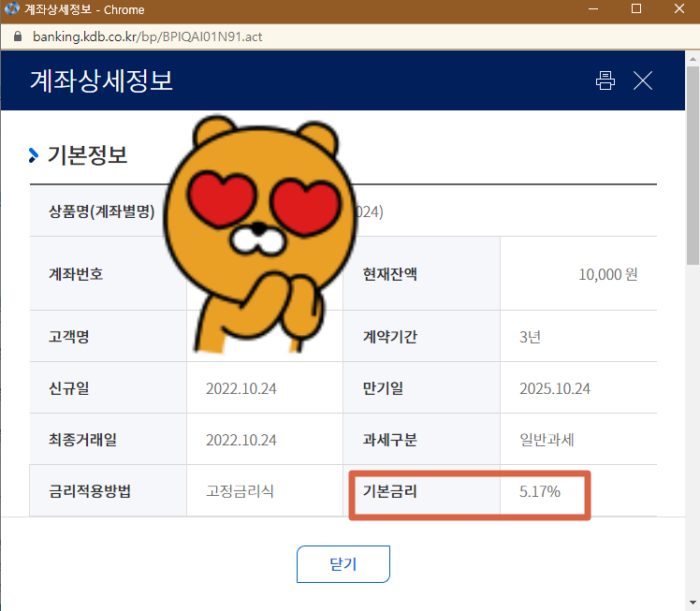Select the 현재잔액 label
700x611 pixels.
390,273
